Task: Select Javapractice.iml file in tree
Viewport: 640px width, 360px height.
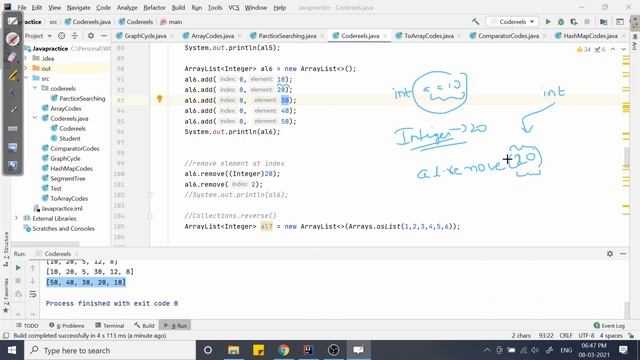Action: 62,208
